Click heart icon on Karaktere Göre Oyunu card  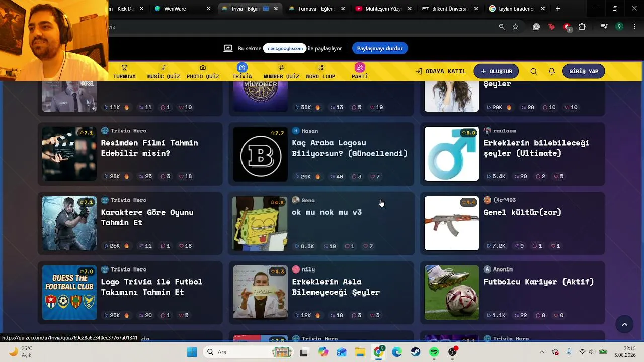click(182, 246)
